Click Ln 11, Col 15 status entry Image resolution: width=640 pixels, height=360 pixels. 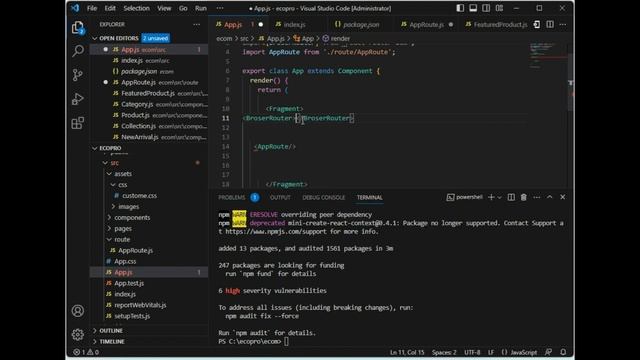tap(407, 352)
